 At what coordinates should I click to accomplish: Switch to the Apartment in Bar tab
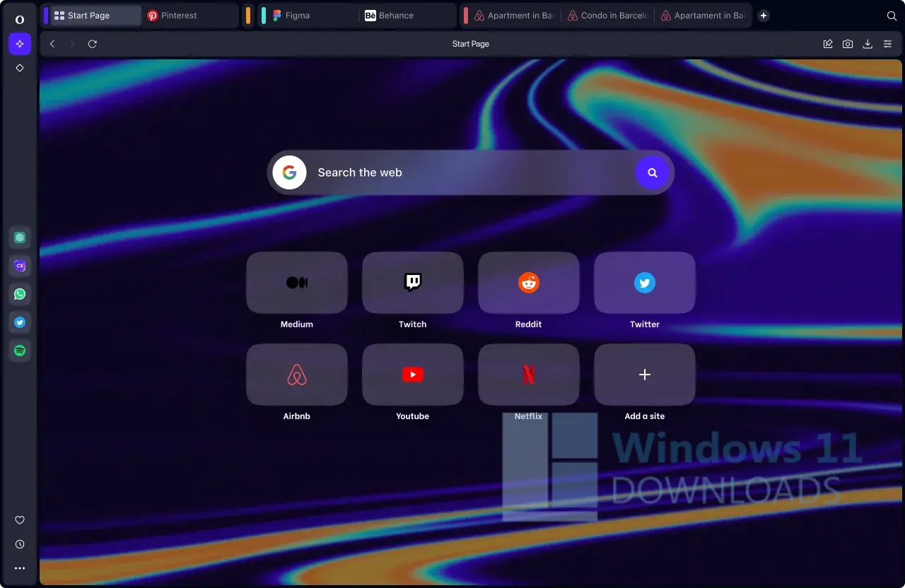pyautogui.click(x=514, y=16)
